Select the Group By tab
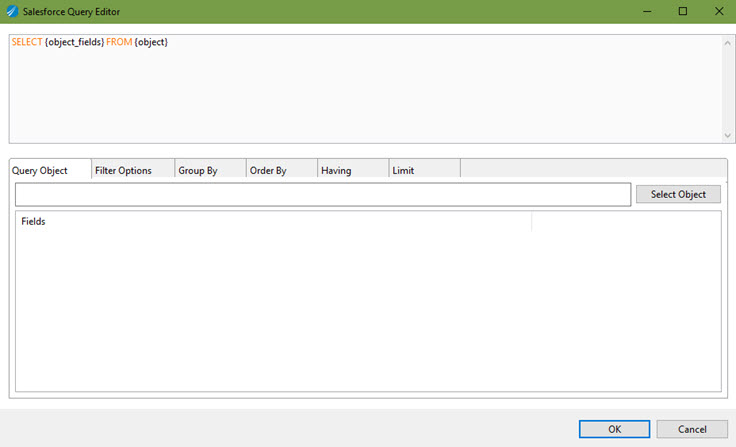The image size is (736, 447). click(x=210, y=170)
